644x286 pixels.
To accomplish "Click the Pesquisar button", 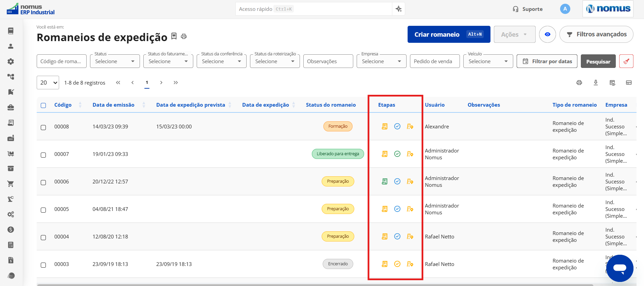I will [x=598, y=61].
